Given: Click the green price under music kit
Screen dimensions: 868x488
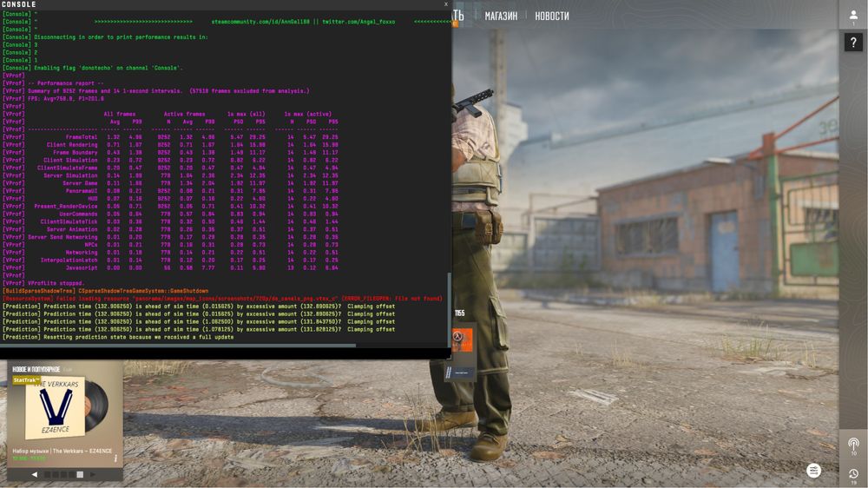Looking at the screenshot, I should pyautogui.click(x=29, y=458).
